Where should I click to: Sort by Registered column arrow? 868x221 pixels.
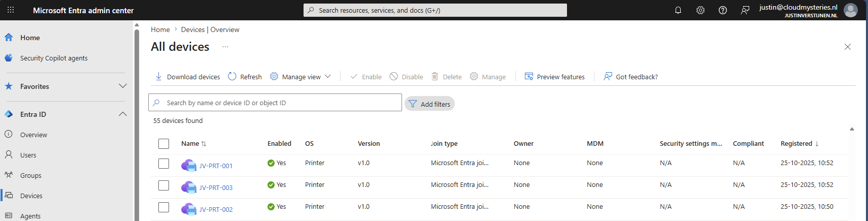817,144
